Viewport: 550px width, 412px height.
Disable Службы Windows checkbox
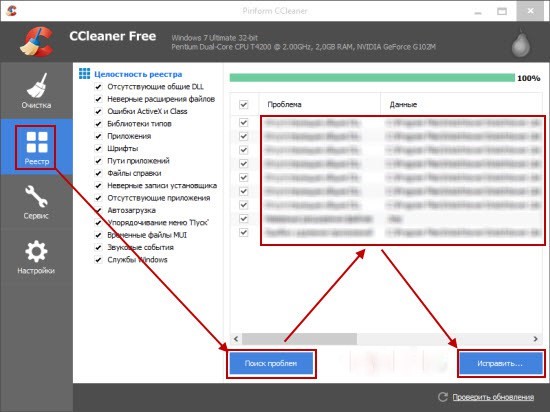tap(98, 260)
